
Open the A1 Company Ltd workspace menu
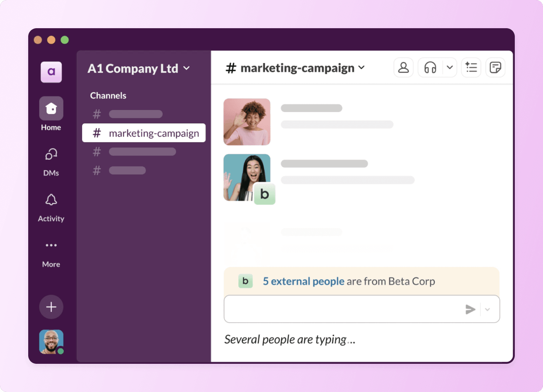[x=139, y=68]
